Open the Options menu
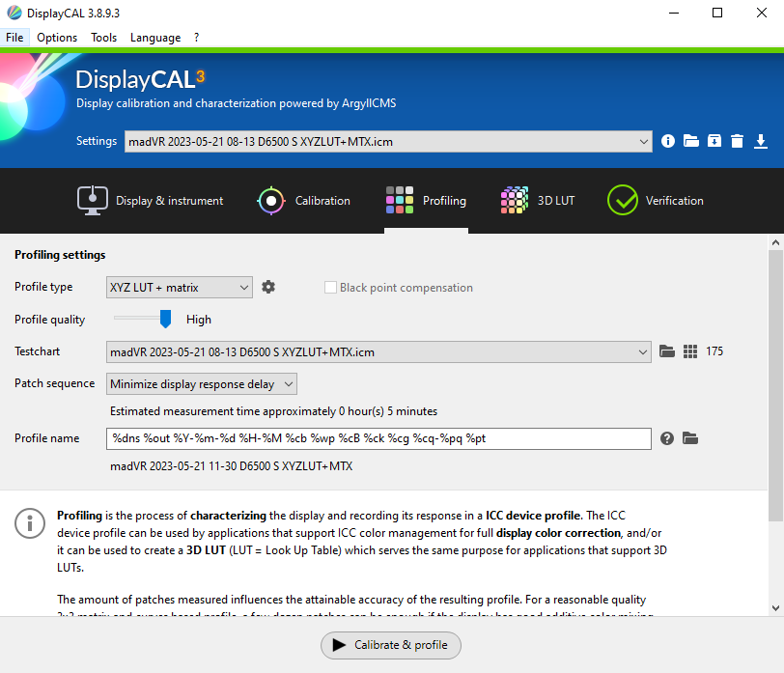The height and width of the screenshot is (673, 784). point(57,38)
